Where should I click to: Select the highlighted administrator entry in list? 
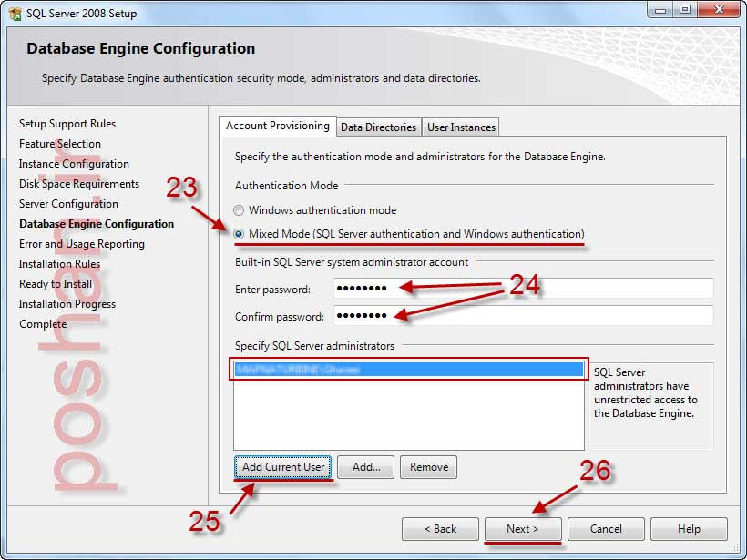[x=408, y=370]
